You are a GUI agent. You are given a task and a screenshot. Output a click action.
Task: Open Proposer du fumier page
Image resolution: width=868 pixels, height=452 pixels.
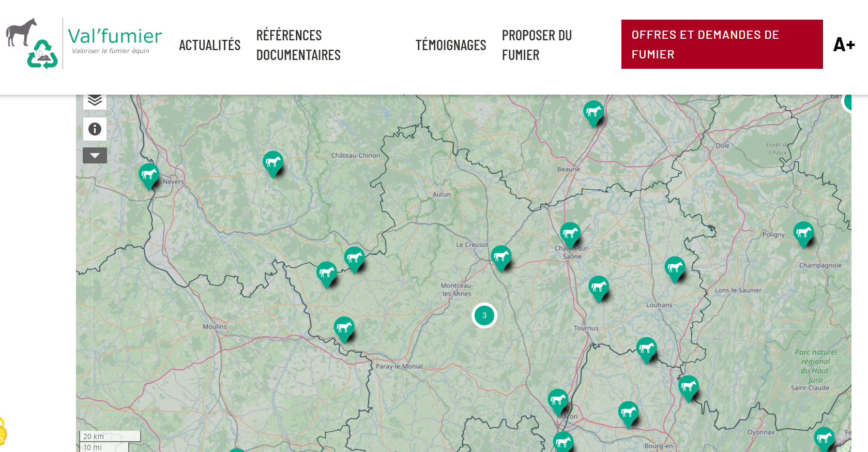coord(537,45)
